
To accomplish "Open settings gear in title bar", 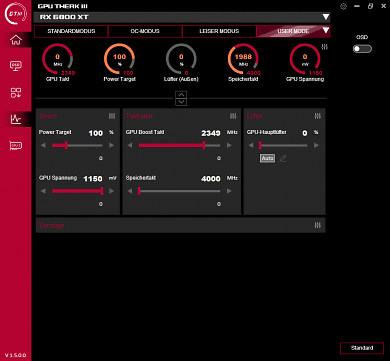I will pos(343,6).
